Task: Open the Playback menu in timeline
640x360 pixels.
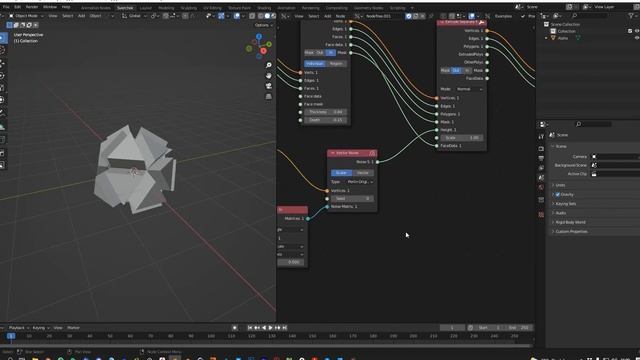Action: (x=18, y=328)
